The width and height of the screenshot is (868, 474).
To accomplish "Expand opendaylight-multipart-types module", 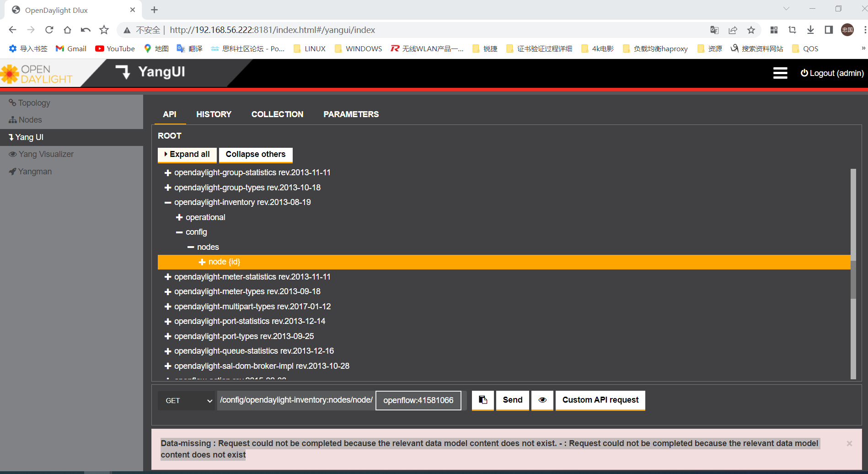I will click(x=168, y=307).
